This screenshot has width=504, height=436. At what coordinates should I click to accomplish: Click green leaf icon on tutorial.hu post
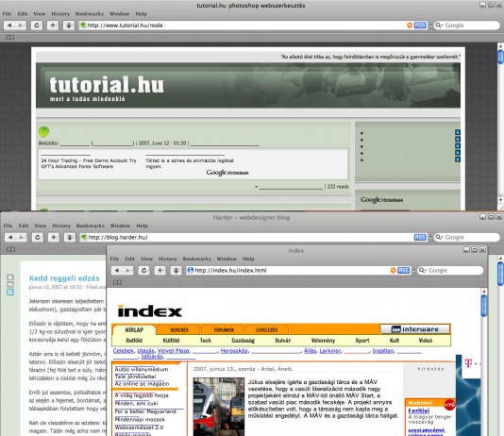click(43, 132)
